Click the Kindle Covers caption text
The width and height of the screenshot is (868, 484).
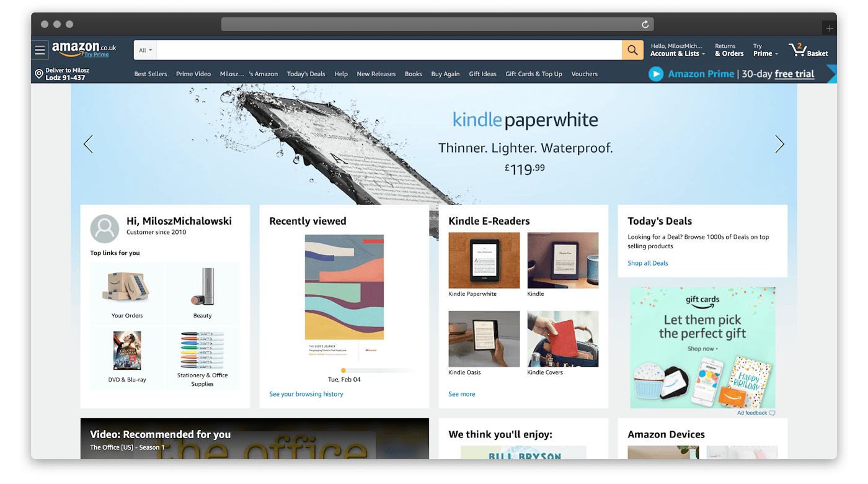[545, 372]
